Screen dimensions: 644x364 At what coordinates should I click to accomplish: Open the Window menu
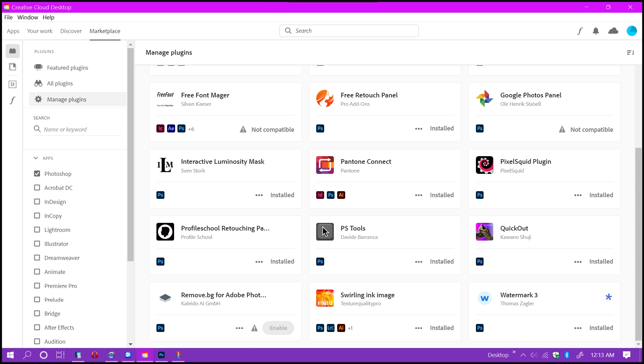tap(27, 17)
